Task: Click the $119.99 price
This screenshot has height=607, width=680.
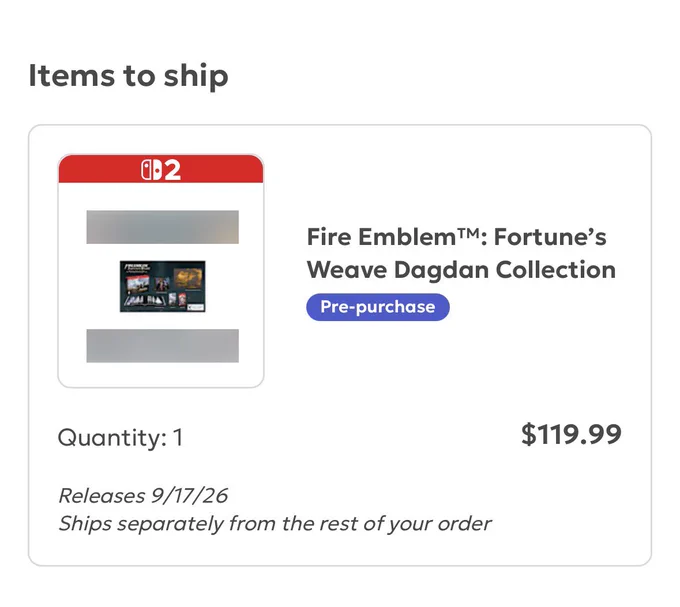Action: [x=571, y=434]
